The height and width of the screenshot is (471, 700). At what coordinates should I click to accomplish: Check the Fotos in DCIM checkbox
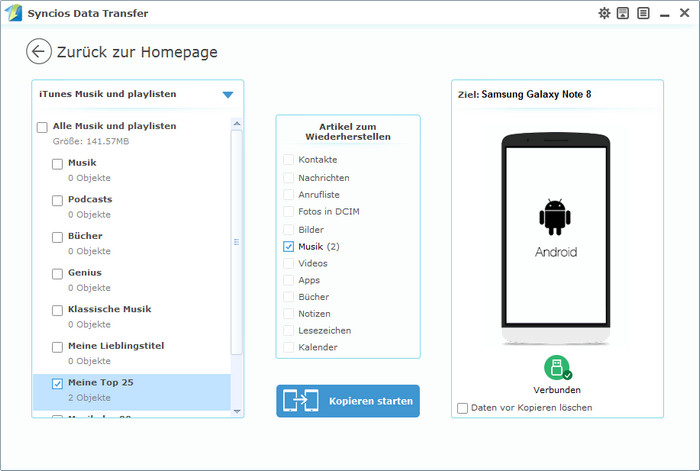click(288, 212)
